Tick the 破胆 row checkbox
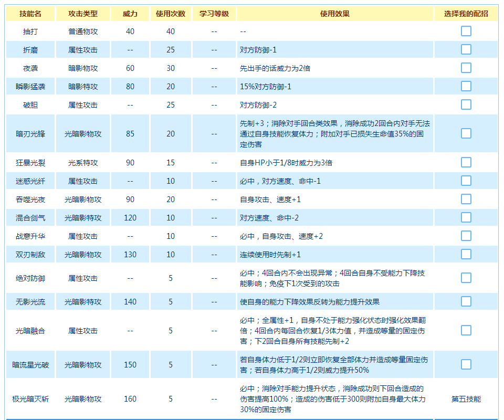Image resolution: width=504 pixels, height=420 pixels. 466,104
